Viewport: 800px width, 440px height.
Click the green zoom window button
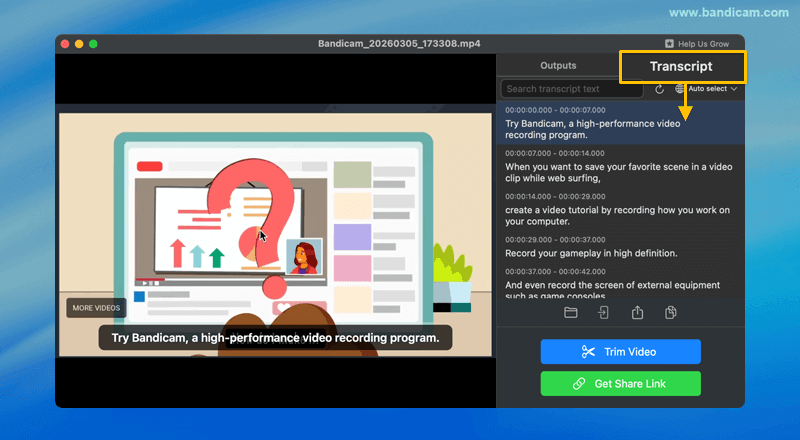pos(94,44)
